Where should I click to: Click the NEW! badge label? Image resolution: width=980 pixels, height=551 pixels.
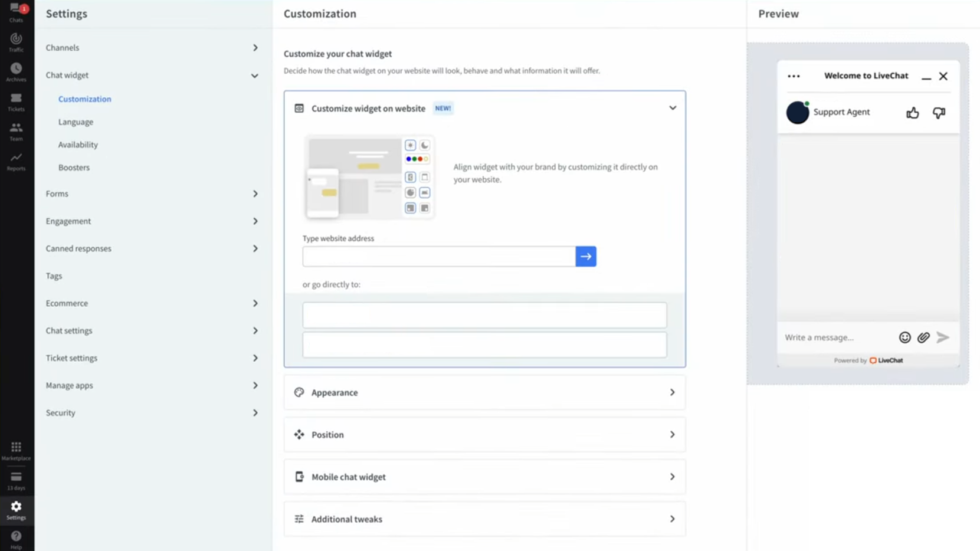443,109
